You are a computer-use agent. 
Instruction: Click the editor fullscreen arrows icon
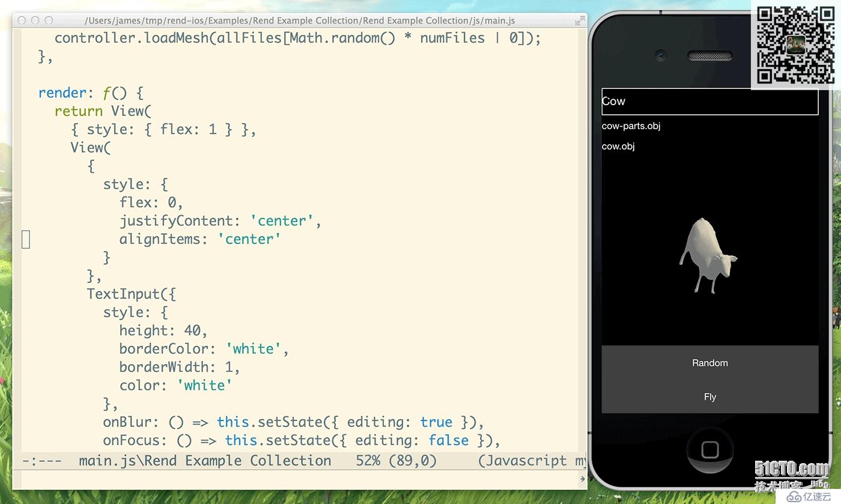click(x=579, y=20)
